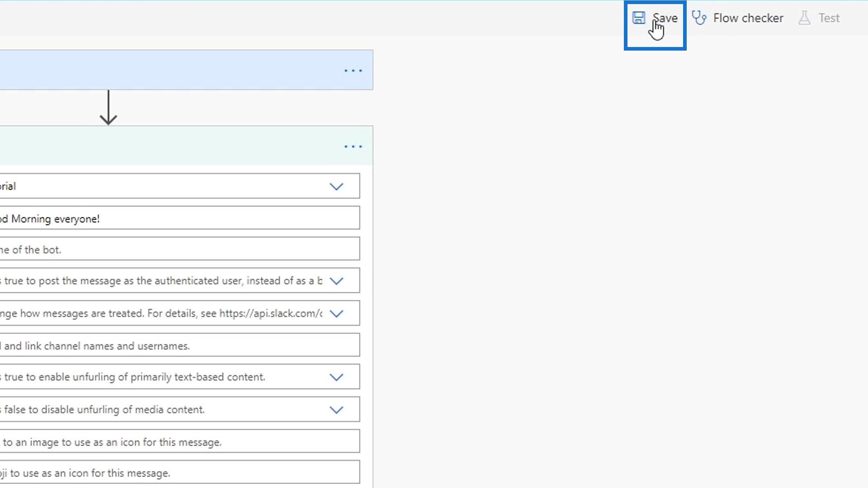868x488 pixels.
Task: Expand the post as authenticated user dropdown
Action: (336, 281)
